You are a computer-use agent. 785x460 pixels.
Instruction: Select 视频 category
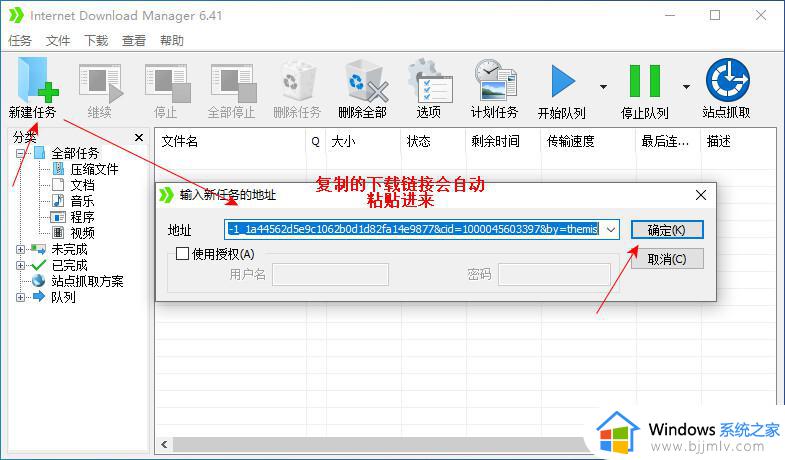pyautogui.click(x=82, y=233)
